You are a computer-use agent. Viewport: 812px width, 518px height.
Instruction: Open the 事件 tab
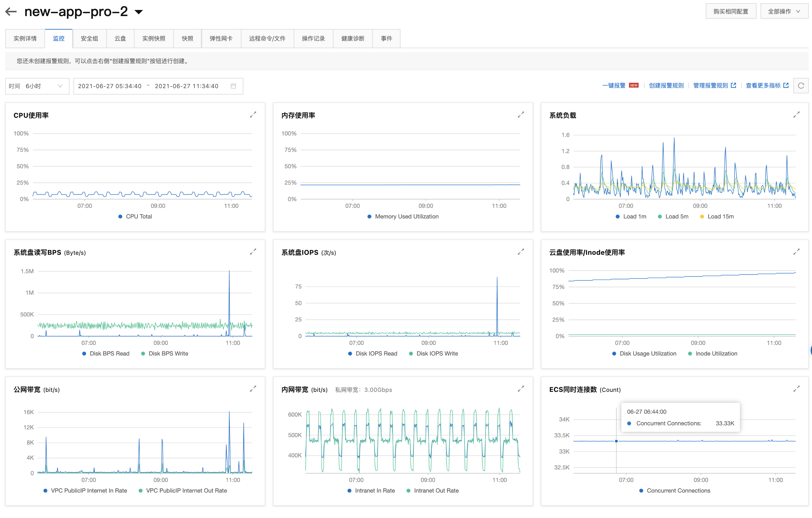click(386, 38)
